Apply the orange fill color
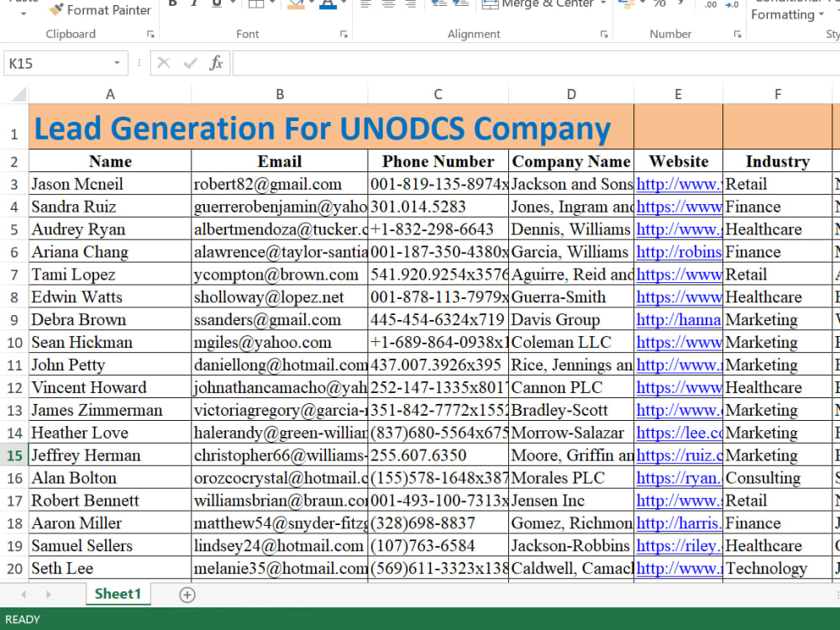This screenshot has width=840, height=630. (296, 4)
